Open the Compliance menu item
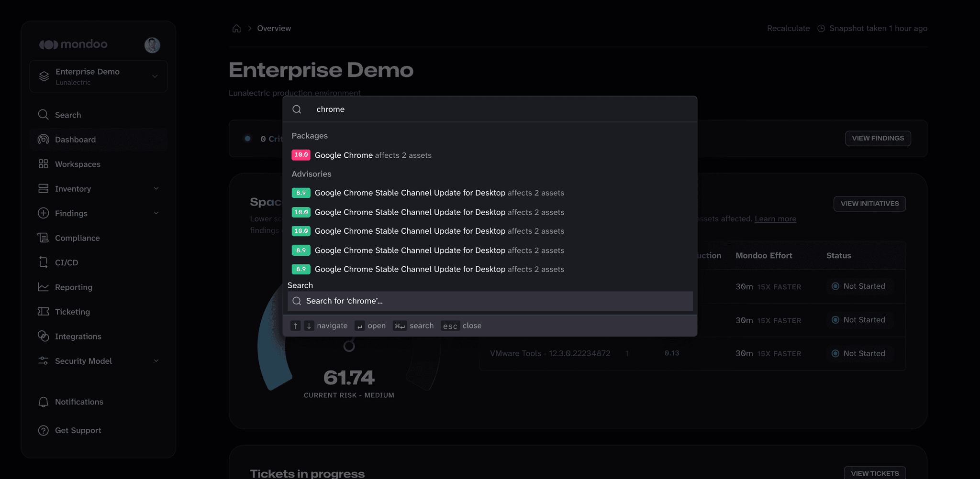980x479 pixels. click(x=99, y=238)
